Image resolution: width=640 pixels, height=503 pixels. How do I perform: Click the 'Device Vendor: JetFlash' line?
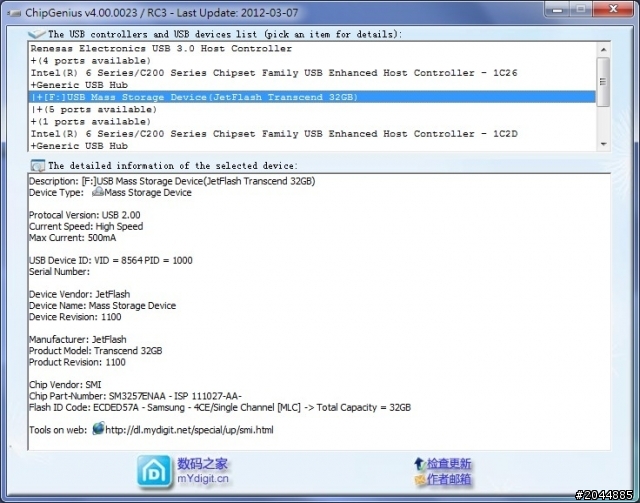tap(80, 294)
